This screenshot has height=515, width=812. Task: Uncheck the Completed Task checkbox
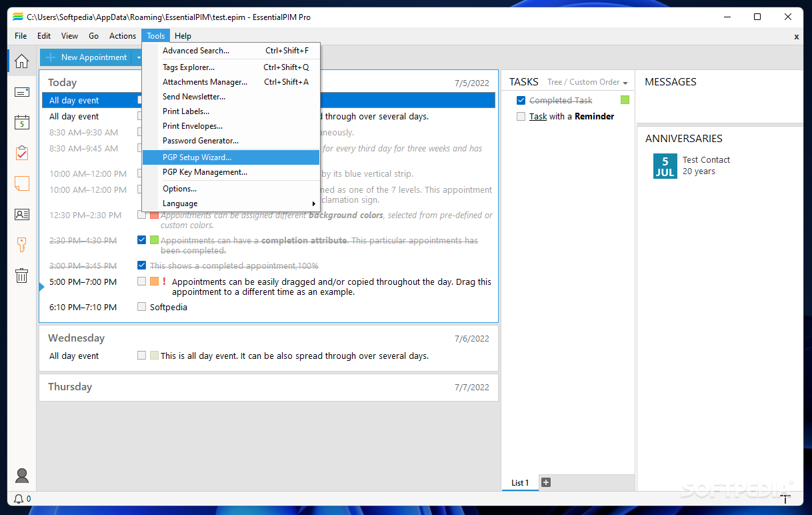pyautogui.click(x=521, y=100)
